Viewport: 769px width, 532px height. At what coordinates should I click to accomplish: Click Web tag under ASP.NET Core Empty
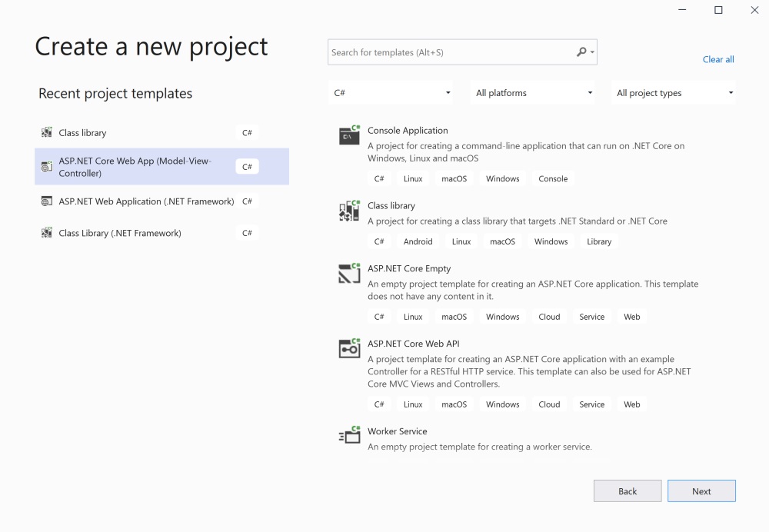tap(631, 317)
